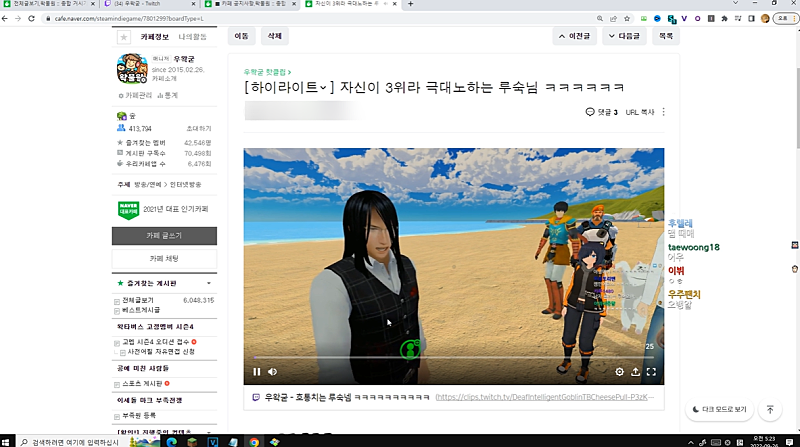Pause the Twitch clip video
This screenshot has width=800, height=447.
(256, 372)
